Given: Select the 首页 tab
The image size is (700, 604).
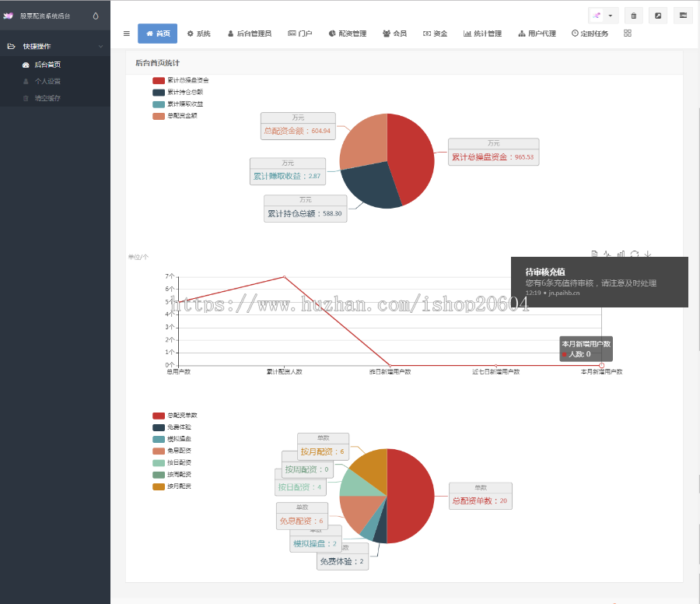Looking at the screenshot, I should pyautogui.click(x=158, y=33).
